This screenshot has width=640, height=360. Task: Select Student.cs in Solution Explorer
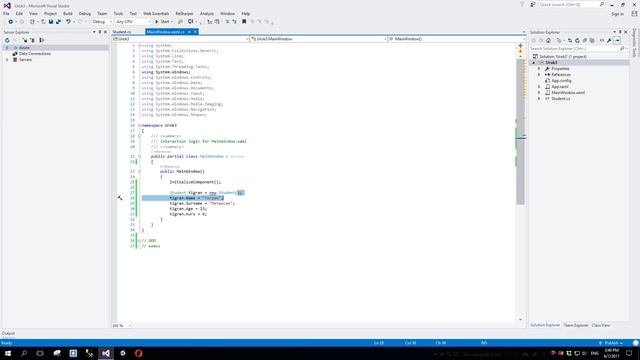coord(560,99)
